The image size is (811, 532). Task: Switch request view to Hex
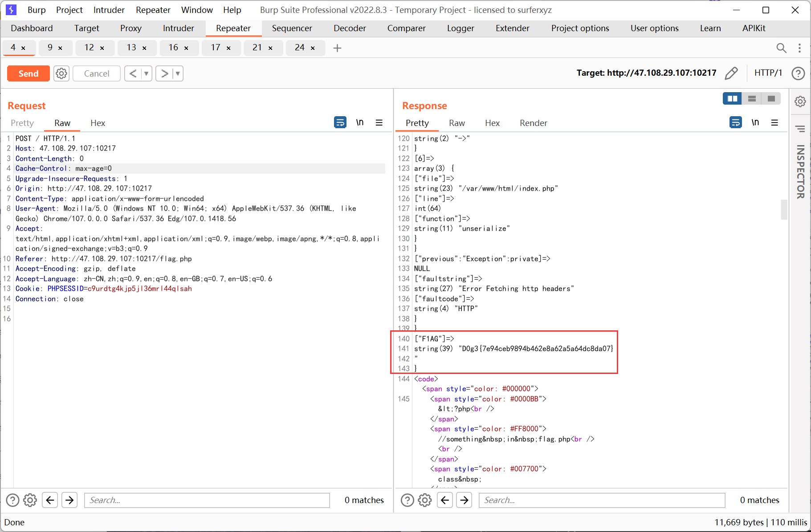[x=98, y=123]
